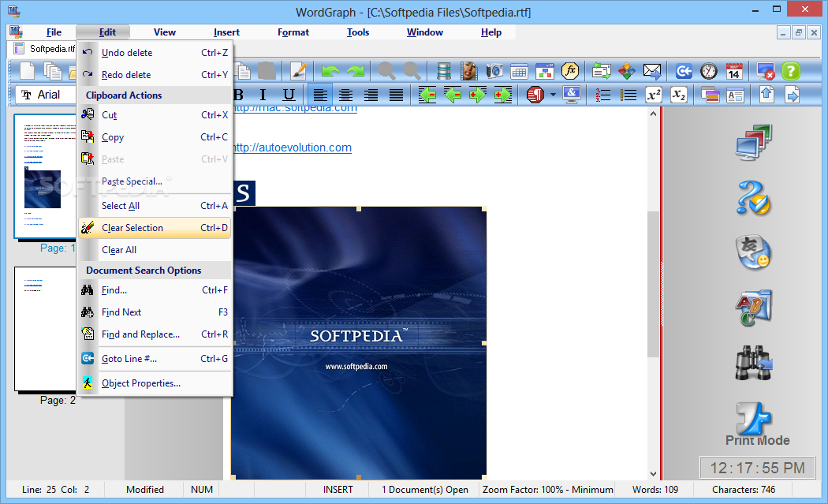
Task: Click the green redo arrow toolbar icon
Action: pos(356,71)
